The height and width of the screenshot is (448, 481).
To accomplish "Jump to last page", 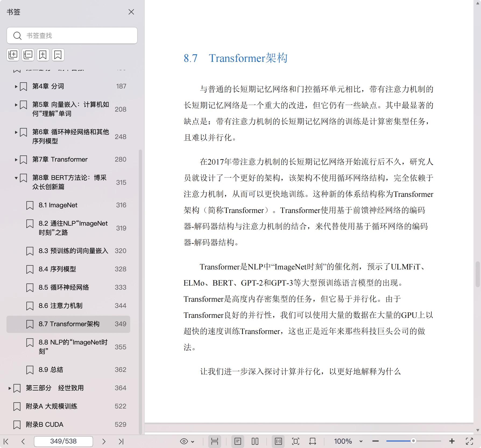I will click(x=121, y=441).
